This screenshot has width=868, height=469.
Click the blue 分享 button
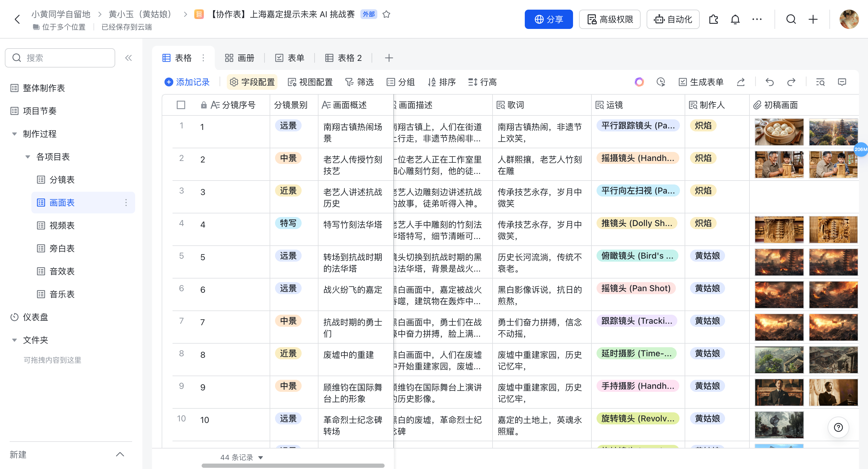(x=549, y=19)
